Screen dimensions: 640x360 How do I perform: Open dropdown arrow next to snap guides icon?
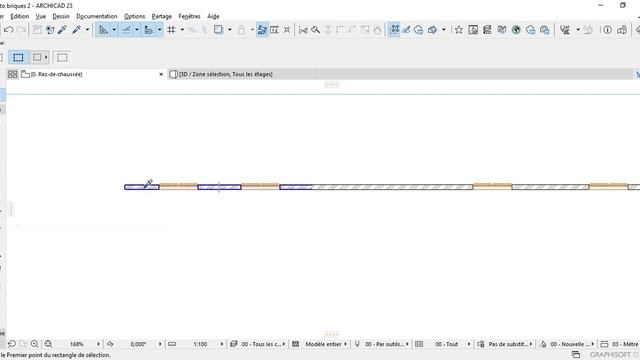(x=137, y=30)
